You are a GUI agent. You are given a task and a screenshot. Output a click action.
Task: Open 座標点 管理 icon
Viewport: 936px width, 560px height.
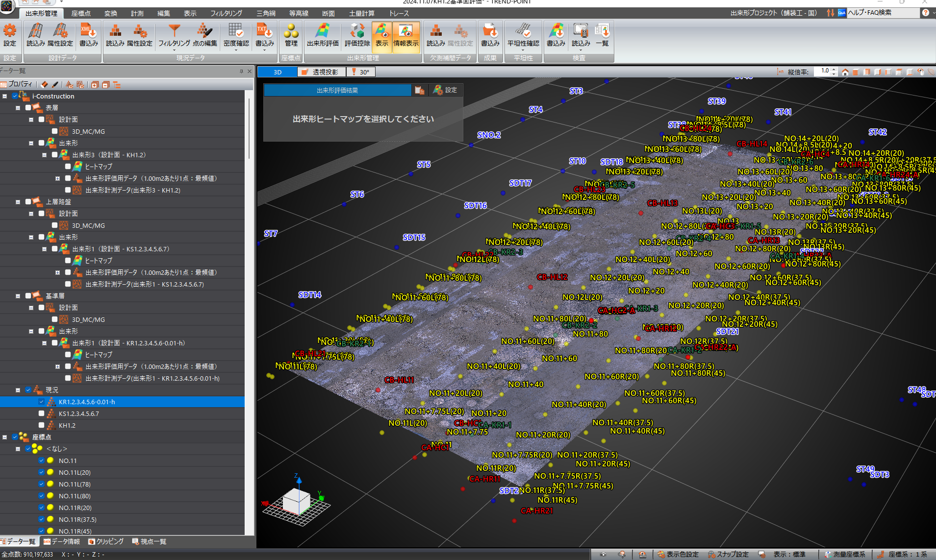tap(291, 35)
